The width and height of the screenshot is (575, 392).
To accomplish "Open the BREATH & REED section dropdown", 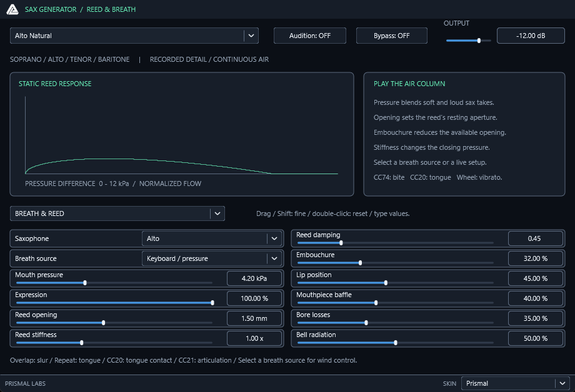I will [x=117, y=213].
